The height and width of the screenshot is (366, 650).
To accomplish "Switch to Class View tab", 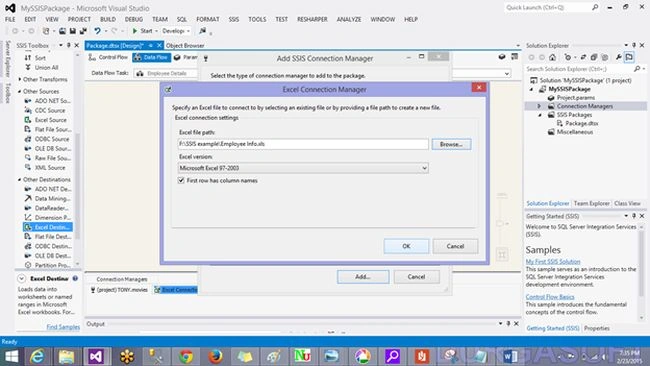I will pos(627,204).
